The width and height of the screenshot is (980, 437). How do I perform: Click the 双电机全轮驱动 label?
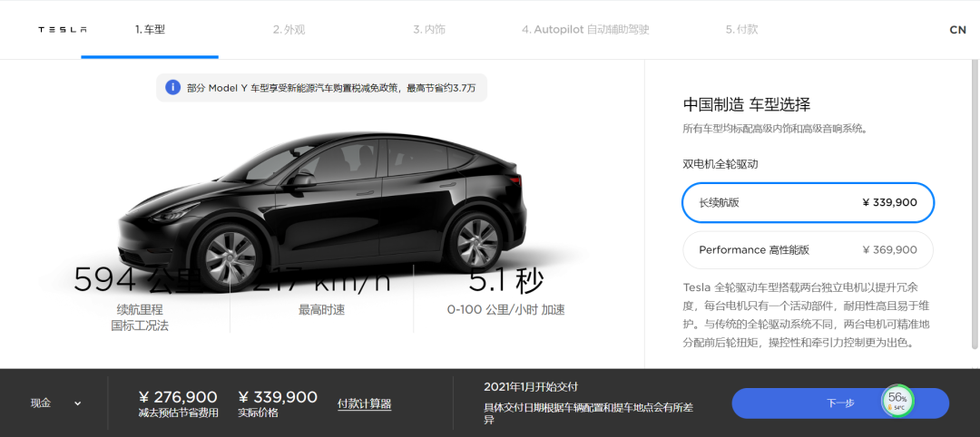pos(720,164)
